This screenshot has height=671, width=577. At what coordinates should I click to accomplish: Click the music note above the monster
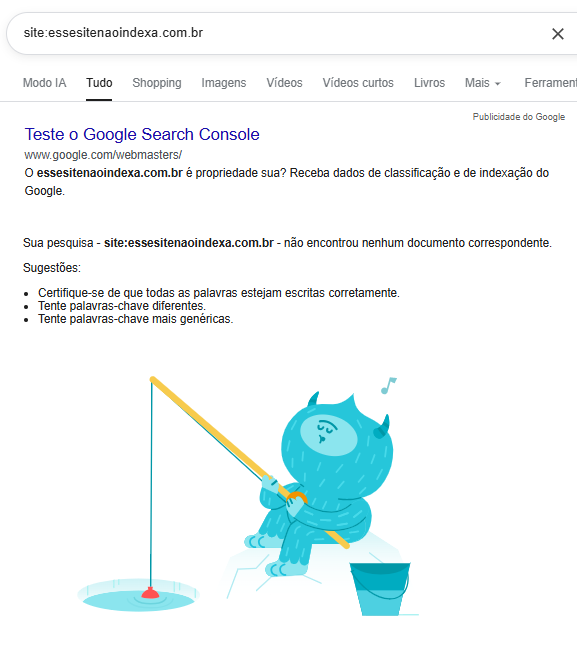[388, 385]
